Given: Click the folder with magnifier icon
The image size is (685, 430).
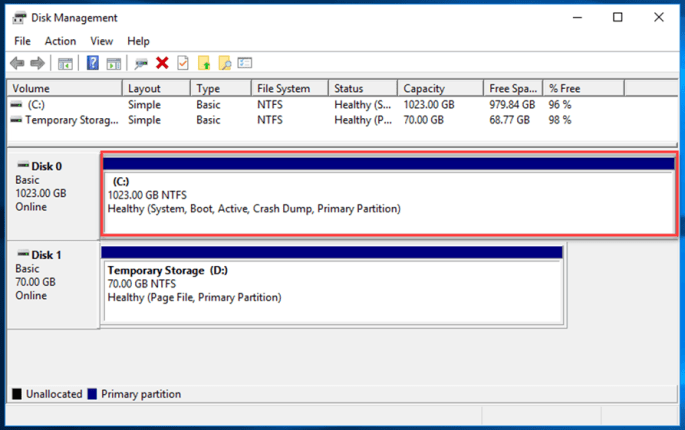Looking at the screenshot, I should 225,63.
